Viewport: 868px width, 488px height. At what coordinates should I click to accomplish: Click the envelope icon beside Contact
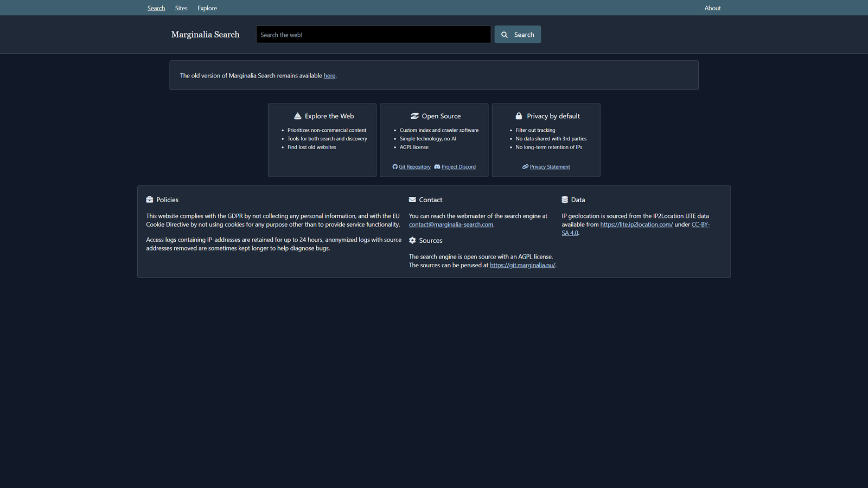coord(412,200)
